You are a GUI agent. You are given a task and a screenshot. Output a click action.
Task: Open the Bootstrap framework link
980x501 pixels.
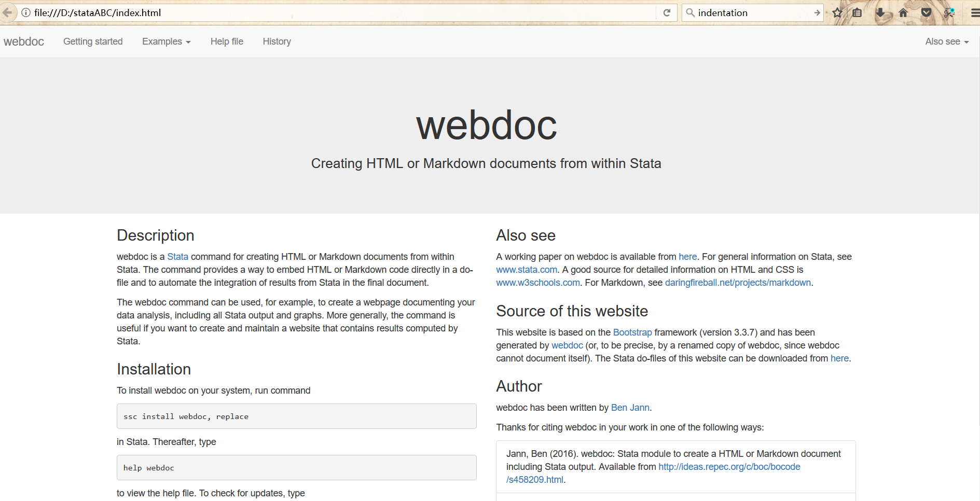coord(632,332)
